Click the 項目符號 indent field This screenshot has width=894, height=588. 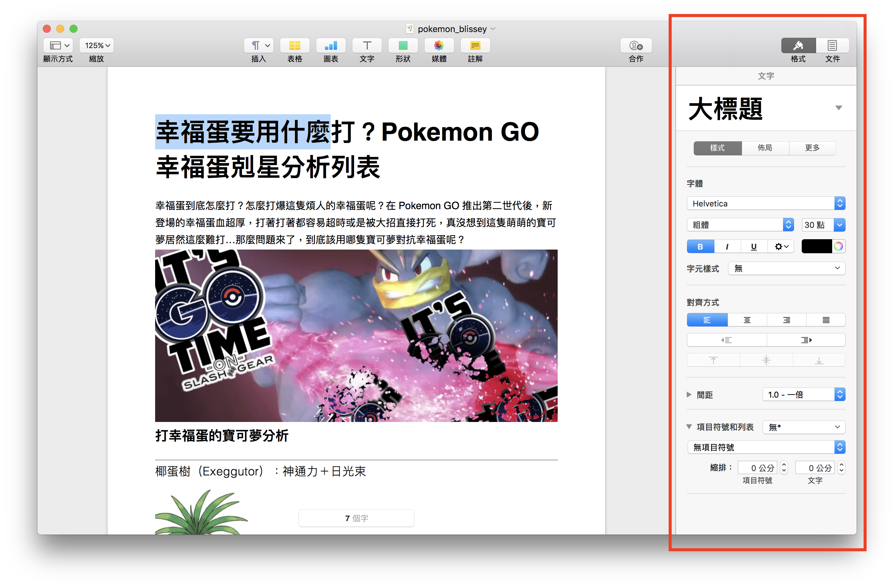coord(758,468)
